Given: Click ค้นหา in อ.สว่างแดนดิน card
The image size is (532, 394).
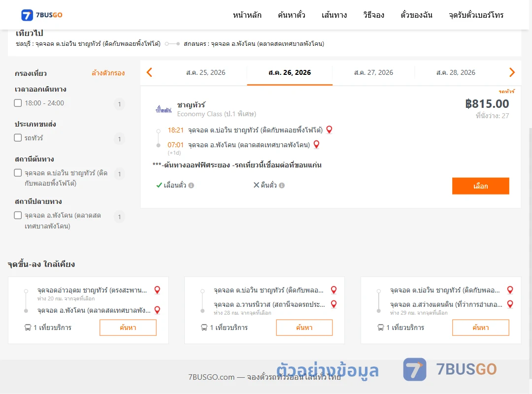Looking at the screenshot, I should [x=480, y=328].
